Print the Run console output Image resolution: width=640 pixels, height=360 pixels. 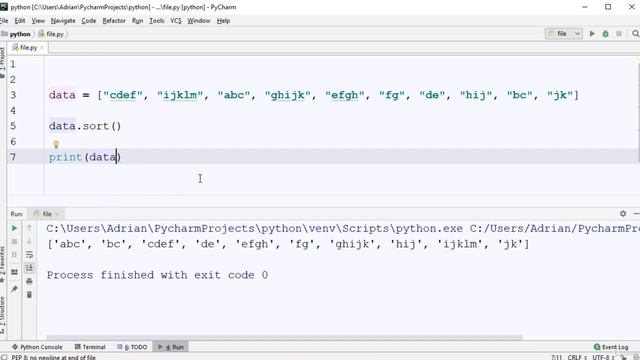click(29, 281)
